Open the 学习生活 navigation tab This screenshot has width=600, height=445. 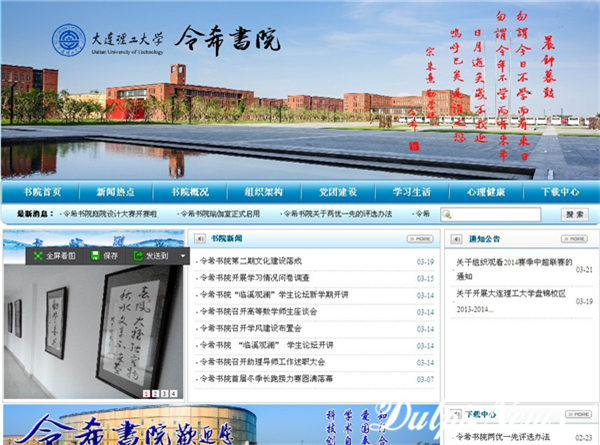pos(412,192)
